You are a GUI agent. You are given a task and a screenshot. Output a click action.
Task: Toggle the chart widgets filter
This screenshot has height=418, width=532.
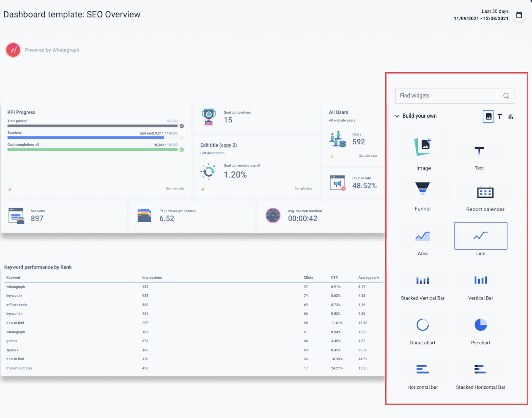pos(511,116)
